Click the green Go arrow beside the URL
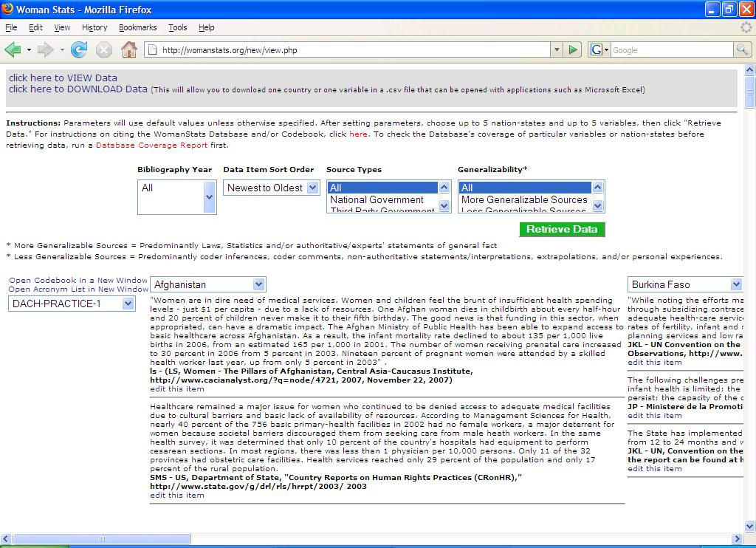Viewport: 756px width, 548px height. coord(573,49)
